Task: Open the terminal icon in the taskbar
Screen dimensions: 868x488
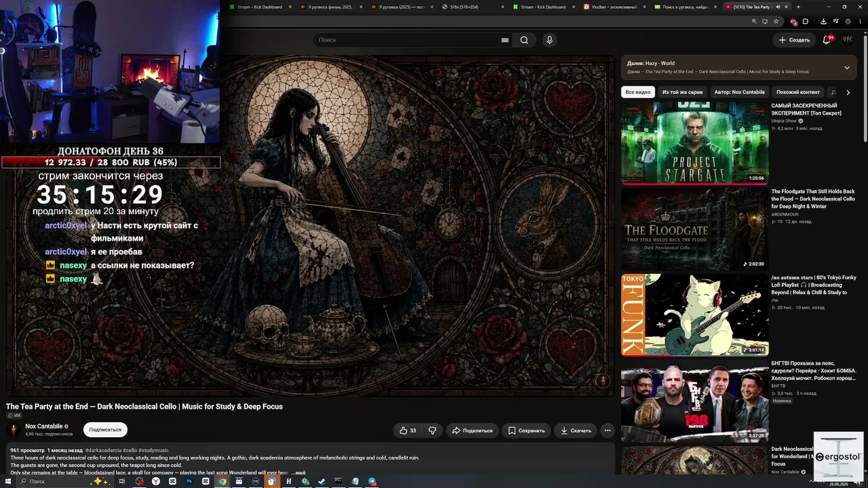Action: tap(338, 481)
